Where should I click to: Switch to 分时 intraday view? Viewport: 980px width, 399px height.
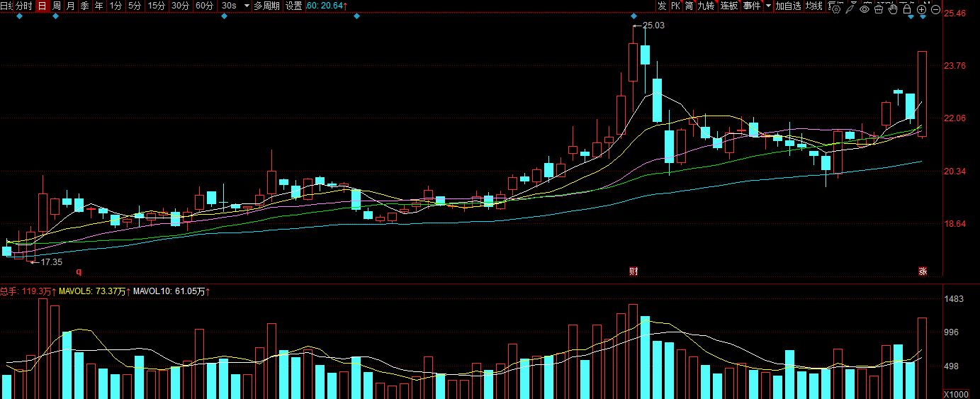[24, 6]
